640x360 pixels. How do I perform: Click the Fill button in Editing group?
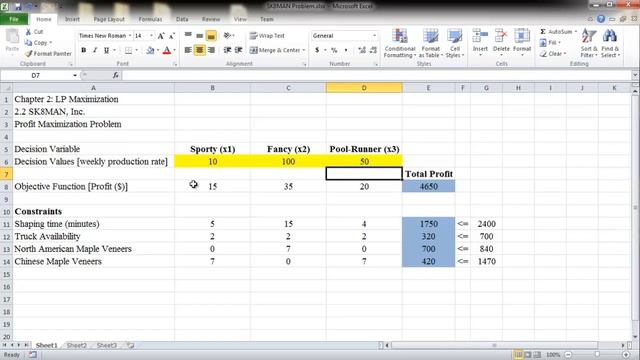click(x=549, y=42)
